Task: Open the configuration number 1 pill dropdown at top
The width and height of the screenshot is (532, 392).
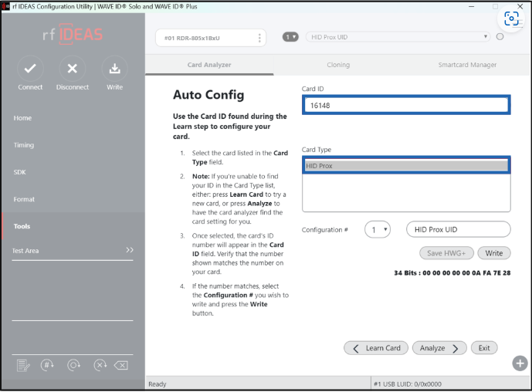Action: click(x=290, y=37)
